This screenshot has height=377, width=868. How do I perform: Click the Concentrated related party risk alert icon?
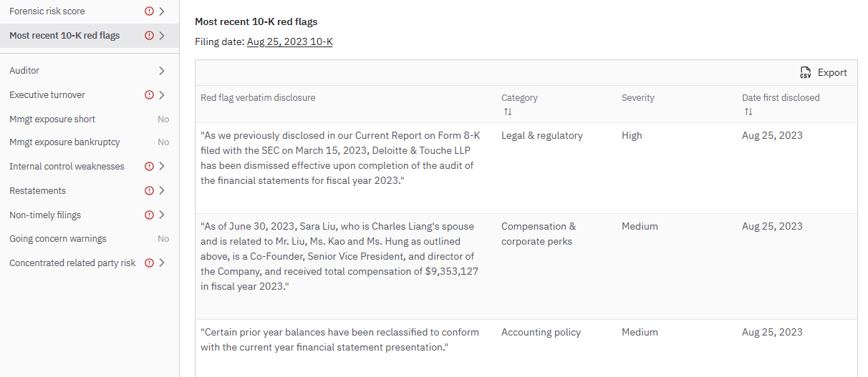[149, 263]
